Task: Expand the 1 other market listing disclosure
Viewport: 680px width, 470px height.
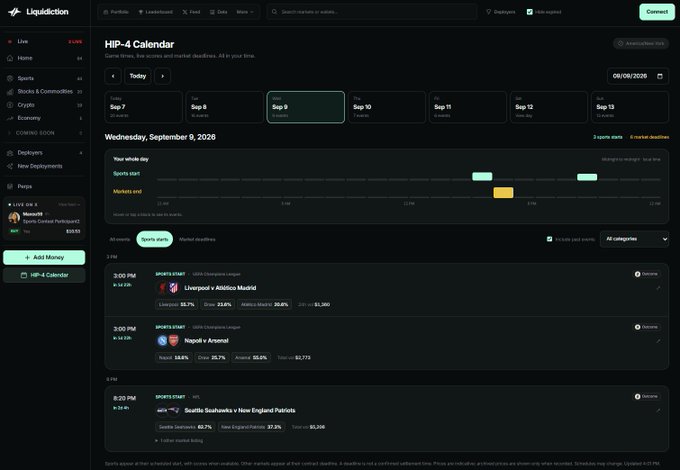Action: (179, 441)
